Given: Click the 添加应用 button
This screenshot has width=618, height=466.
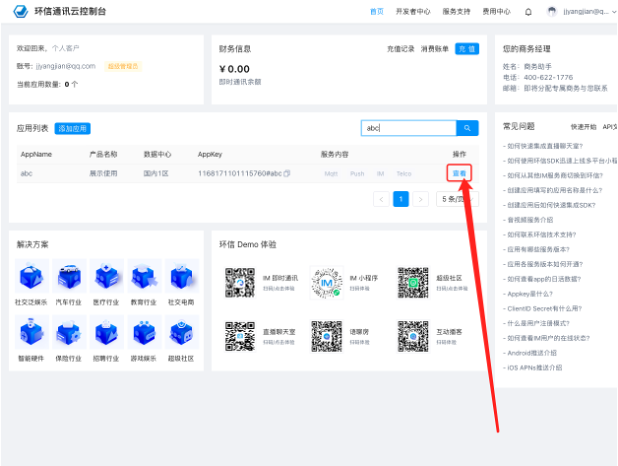Looking at the screenshot, I should (73, 129).
